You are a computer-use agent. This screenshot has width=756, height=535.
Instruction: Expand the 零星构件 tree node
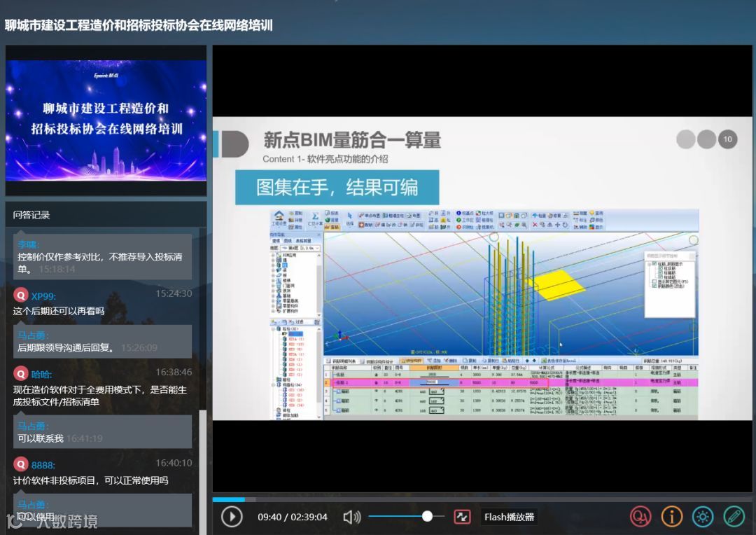(273, 306)
